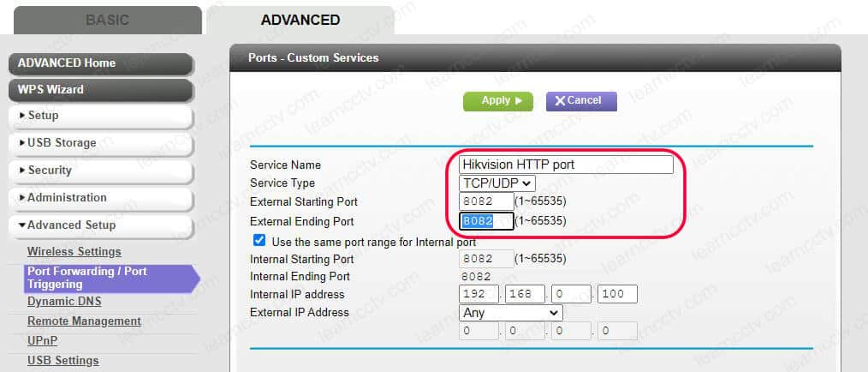Open the Service Type dropdown
This screenshot has height=372, width=868.
coord(497,183)
